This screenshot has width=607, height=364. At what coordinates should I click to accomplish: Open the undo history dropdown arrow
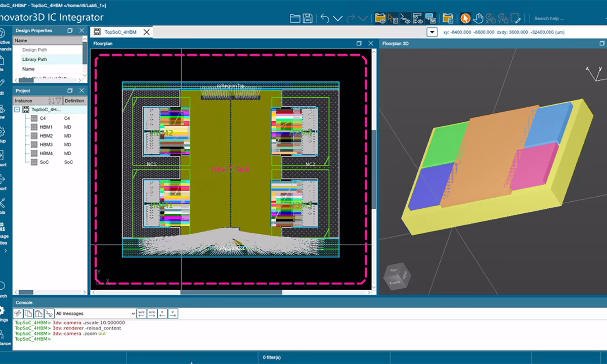point(337,19)
